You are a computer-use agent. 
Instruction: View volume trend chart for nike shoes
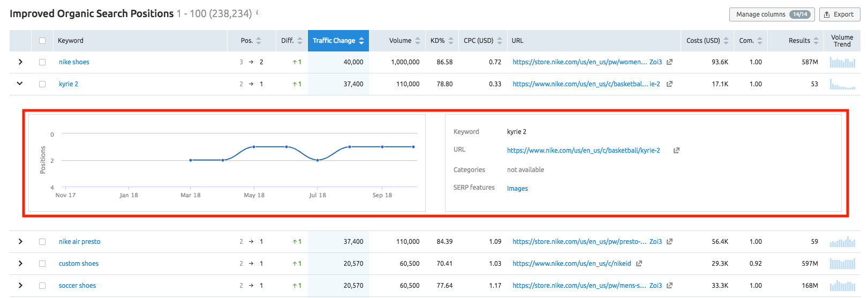(x=842, y=62)
